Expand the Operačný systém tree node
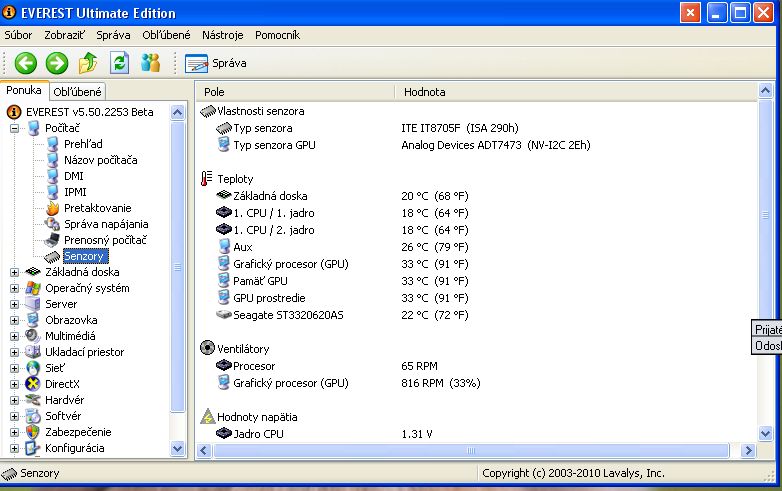This screenshot has width=782, height=491. point(15,288)
